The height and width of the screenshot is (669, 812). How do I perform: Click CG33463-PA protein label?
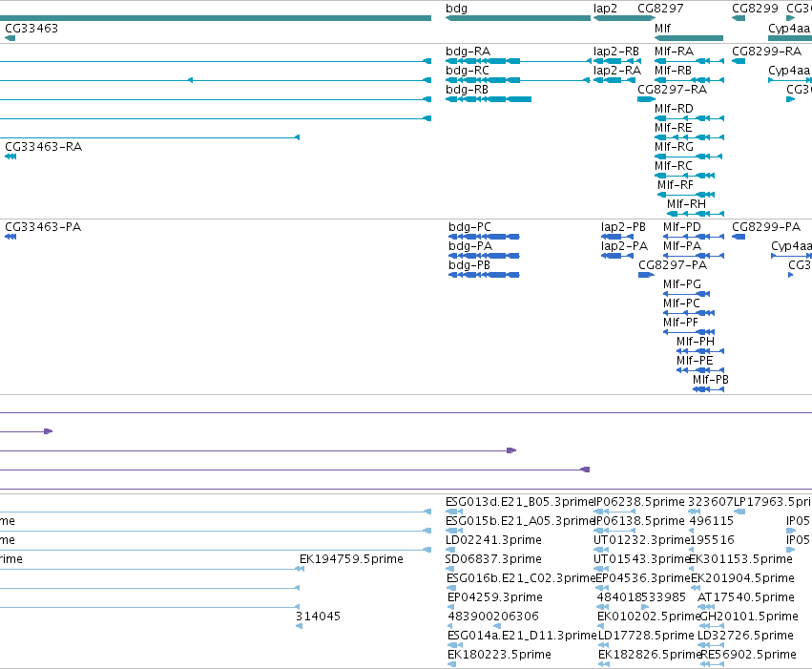click(x=43, y=227)
